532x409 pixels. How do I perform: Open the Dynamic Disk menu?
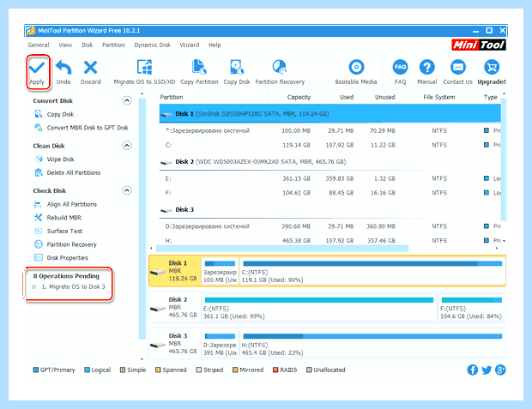(153, 45)
